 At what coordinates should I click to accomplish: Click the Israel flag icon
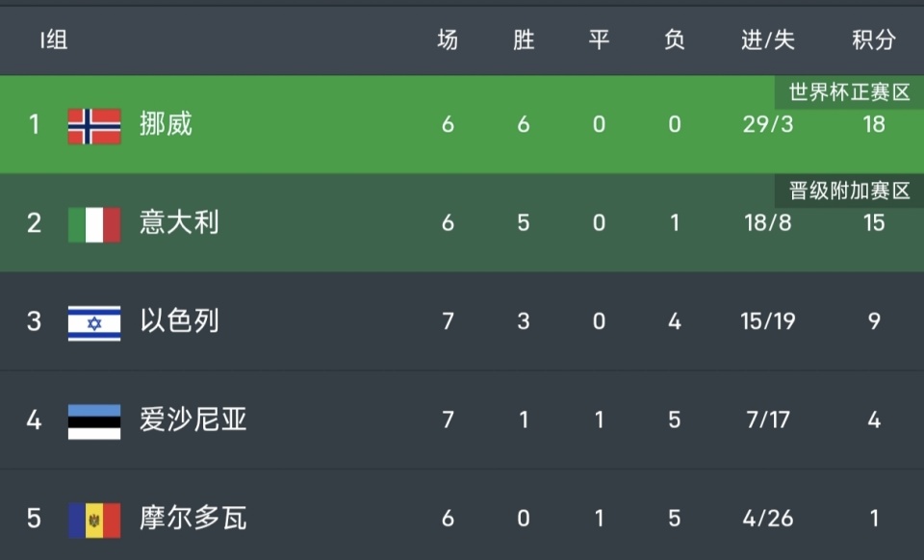click(x=94, y=322)
